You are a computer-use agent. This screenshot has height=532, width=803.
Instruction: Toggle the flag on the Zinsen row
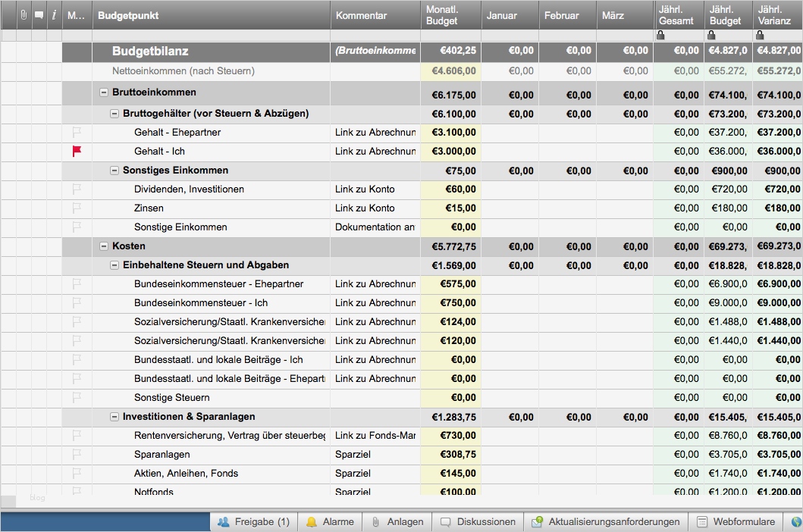[77, 208]
